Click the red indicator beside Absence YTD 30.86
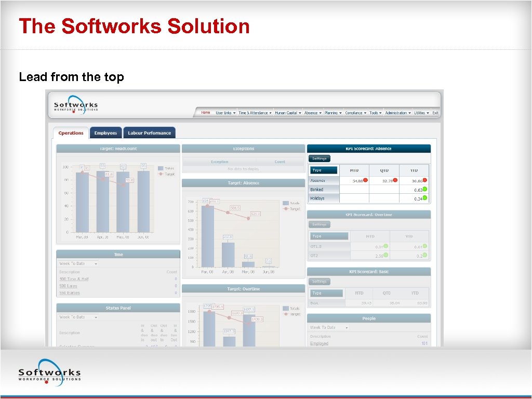 click(425, 179)
